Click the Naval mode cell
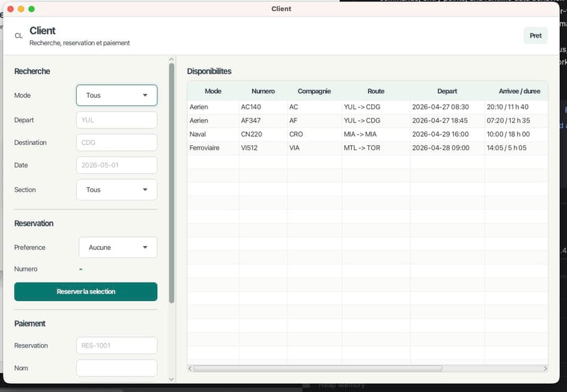 point(213,134)
